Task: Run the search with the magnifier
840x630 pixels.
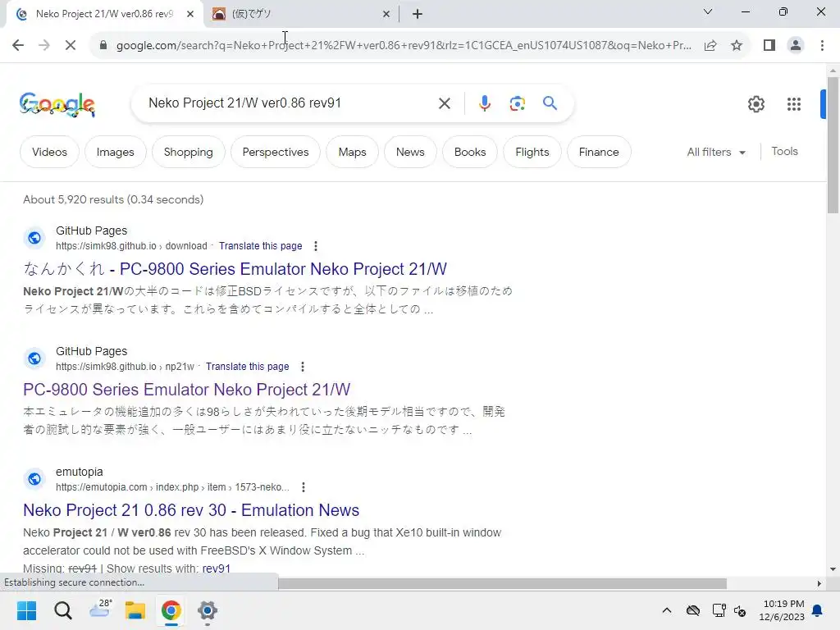Action: 550,103
